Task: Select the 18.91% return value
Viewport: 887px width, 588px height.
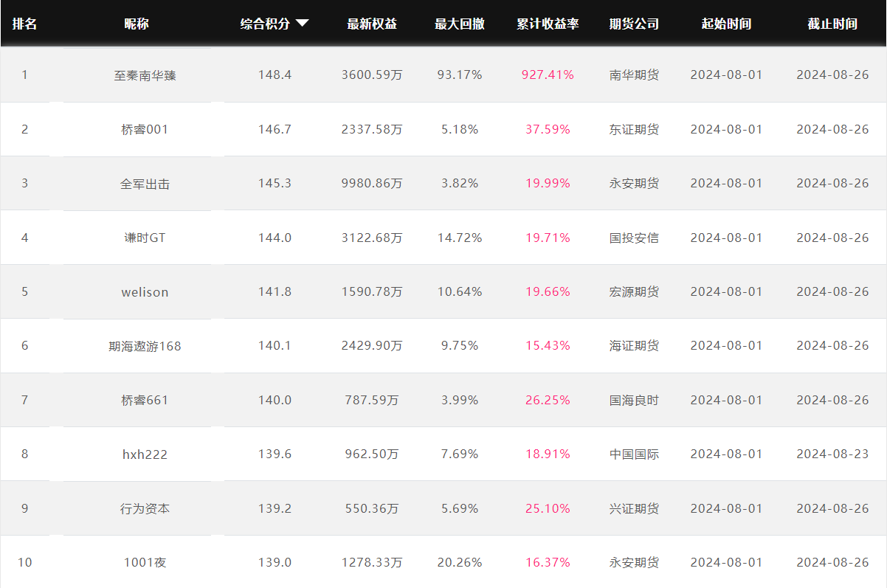Action: (548, 454)
